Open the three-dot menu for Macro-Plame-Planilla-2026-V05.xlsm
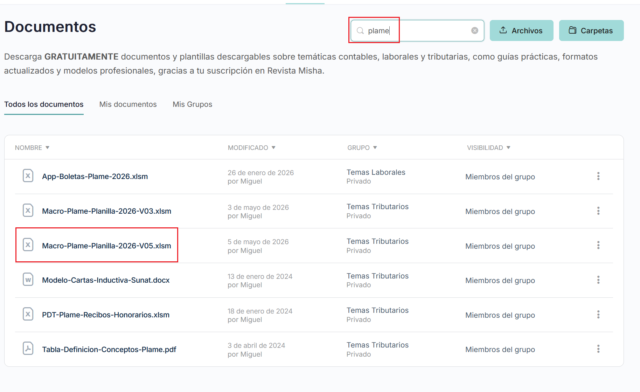 598,245
